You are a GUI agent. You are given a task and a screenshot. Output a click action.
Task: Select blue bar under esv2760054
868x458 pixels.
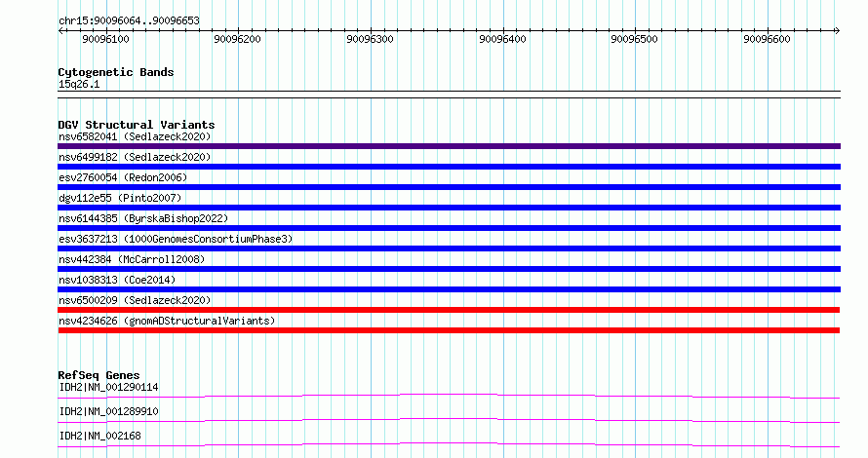tap(449, 187)
